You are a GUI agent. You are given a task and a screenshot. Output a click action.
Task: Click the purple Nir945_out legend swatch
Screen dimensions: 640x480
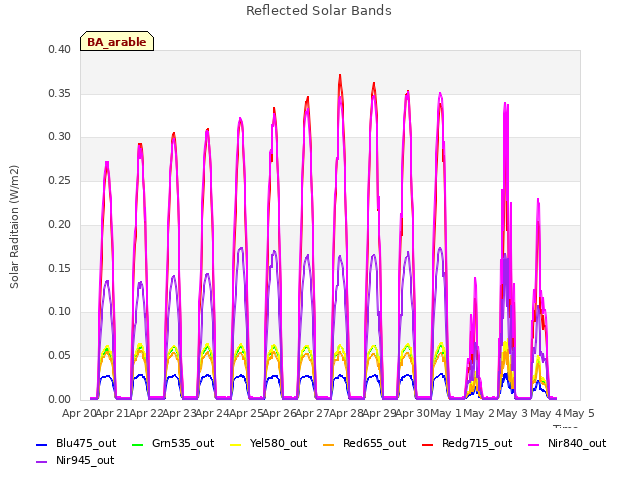point(42,462)
